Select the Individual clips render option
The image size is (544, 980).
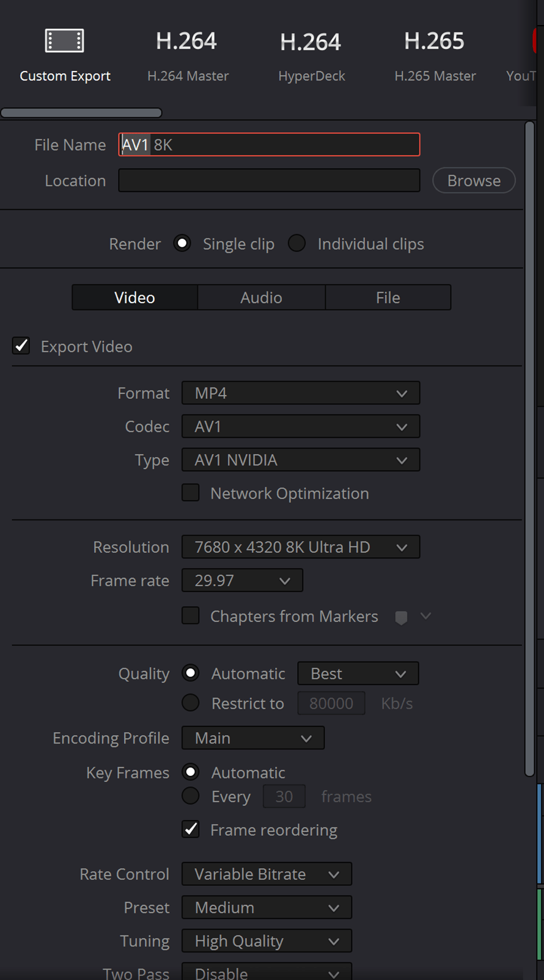click(297, 243)
